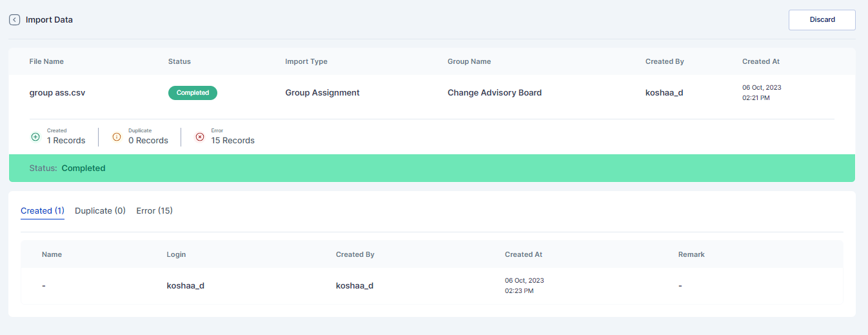Click the red Error records icon

[199, 137]
